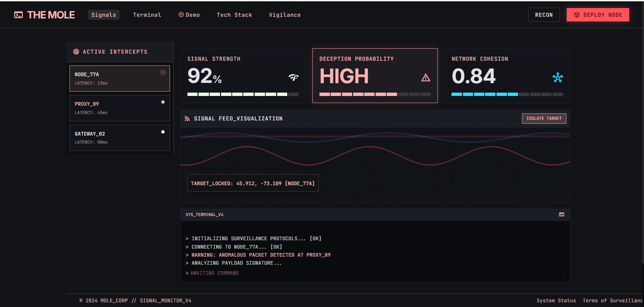
Task: Click the WARNING: ANOMALOUS PACKET log line
Action: 258,255
